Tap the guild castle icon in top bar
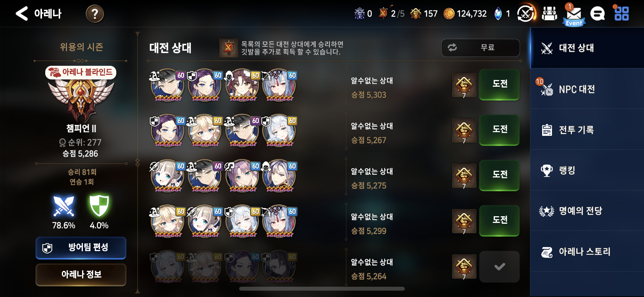Viewport: 644px width, 297px height. coord(549,14)
